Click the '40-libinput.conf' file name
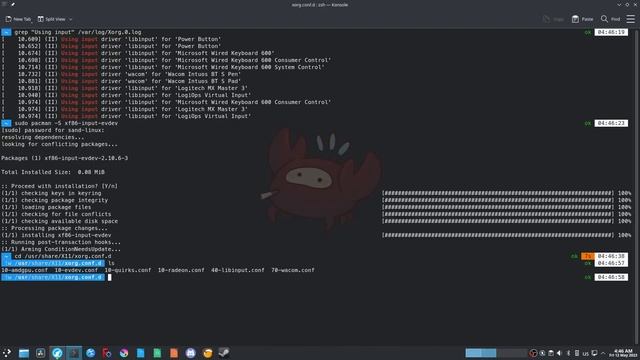 click(238, 270)
